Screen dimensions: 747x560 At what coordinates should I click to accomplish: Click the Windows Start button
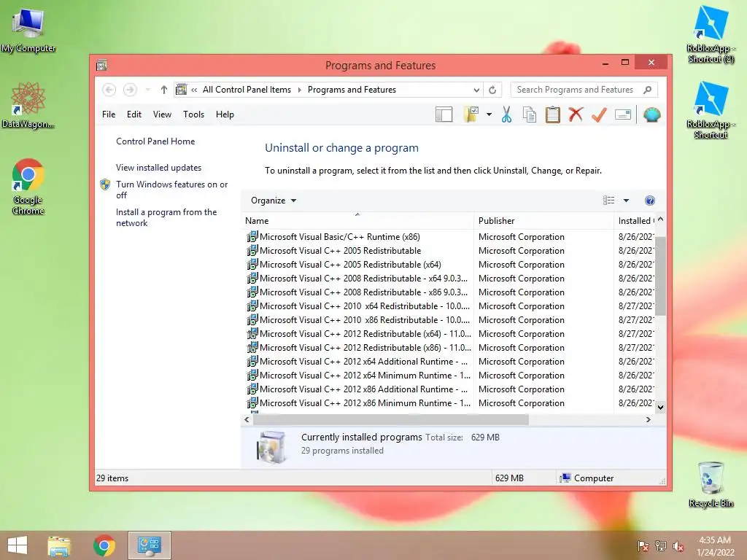(x=18, y=545)
